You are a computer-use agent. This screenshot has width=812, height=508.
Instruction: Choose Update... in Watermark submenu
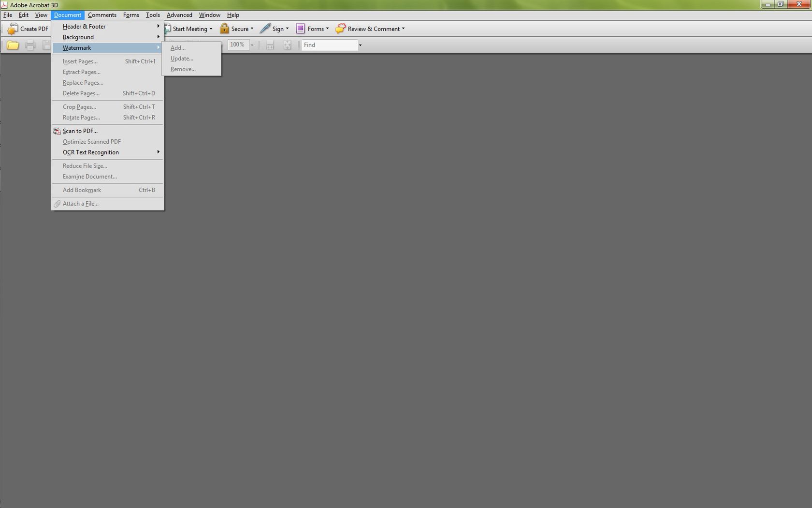192,59
